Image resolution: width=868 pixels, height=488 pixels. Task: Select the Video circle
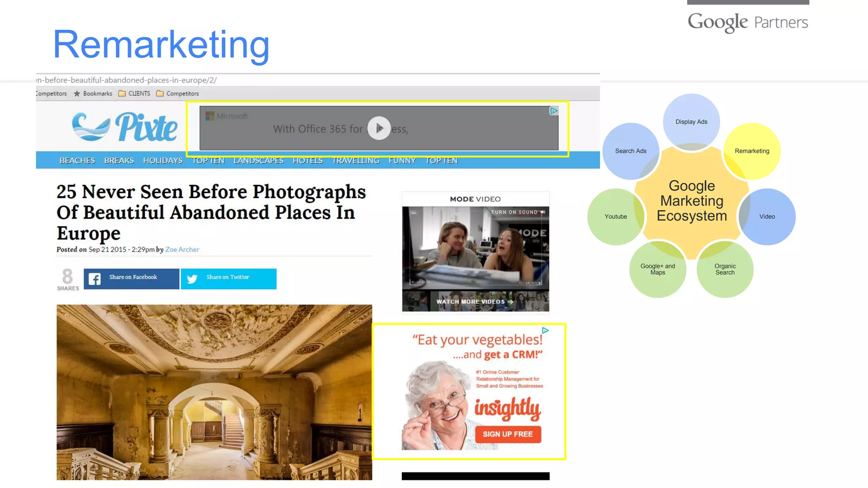click(x=767, y=217)
